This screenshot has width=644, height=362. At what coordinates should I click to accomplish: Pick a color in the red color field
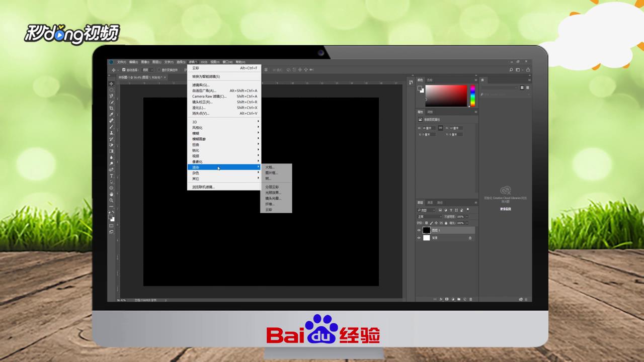446,96
